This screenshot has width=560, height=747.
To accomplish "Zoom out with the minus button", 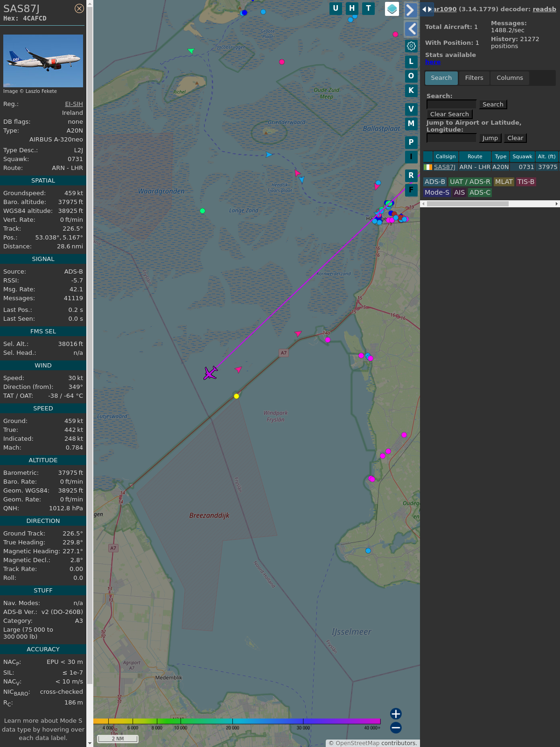I will coord(396,727).
